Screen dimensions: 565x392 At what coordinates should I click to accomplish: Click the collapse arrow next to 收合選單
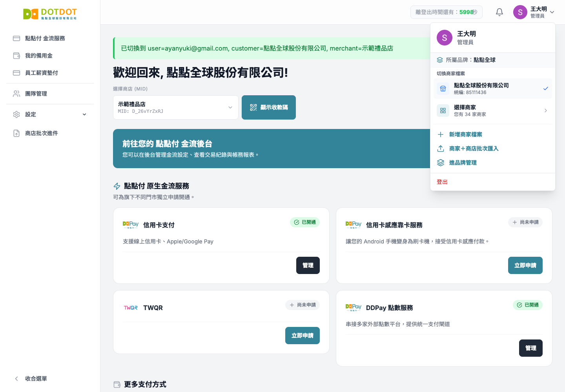click(x=16, y=379)
